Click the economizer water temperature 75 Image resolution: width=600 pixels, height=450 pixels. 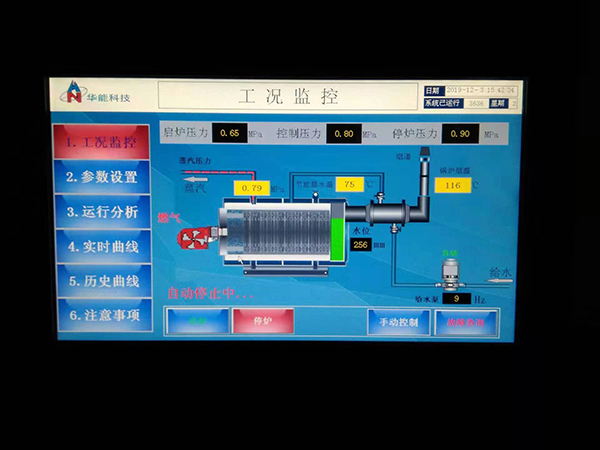(349, 184)
